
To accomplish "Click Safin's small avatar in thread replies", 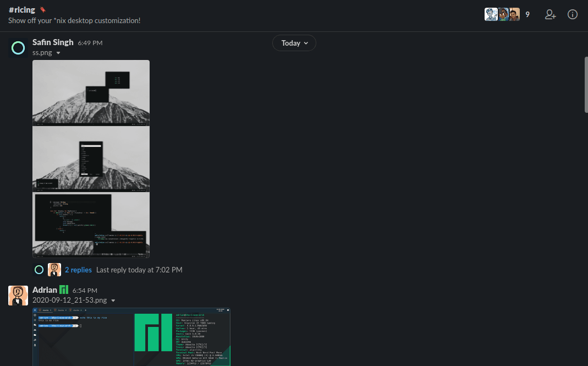I will click(39, 270).
